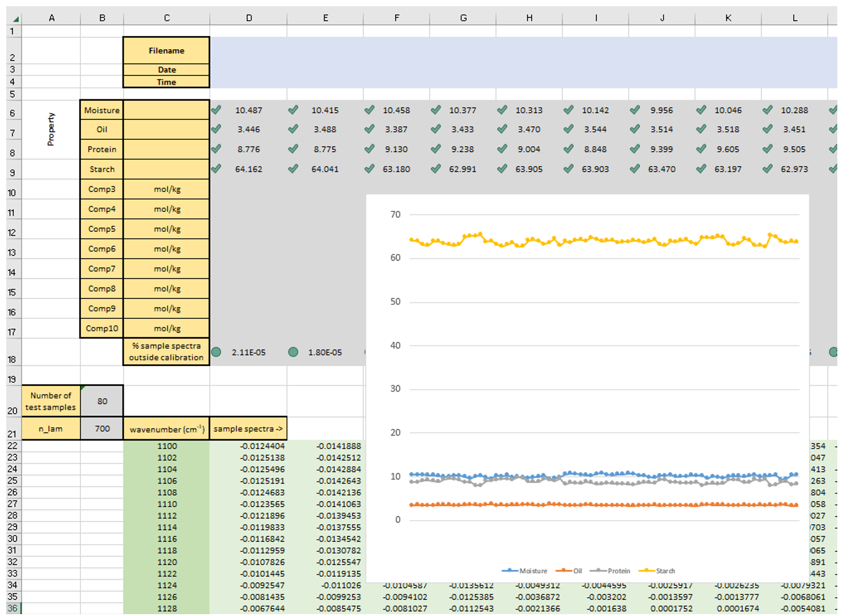This screenshot has height=616, width=846.
Task: Select the number of test samples cell showing 80
Action: pyautogui.click(x=102, y=401)
